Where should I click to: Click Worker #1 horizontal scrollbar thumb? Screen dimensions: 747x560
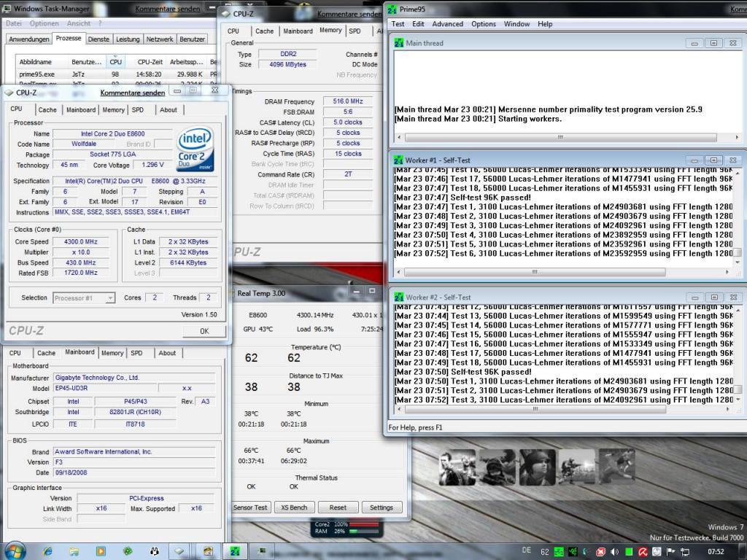[x=535, y=272]
